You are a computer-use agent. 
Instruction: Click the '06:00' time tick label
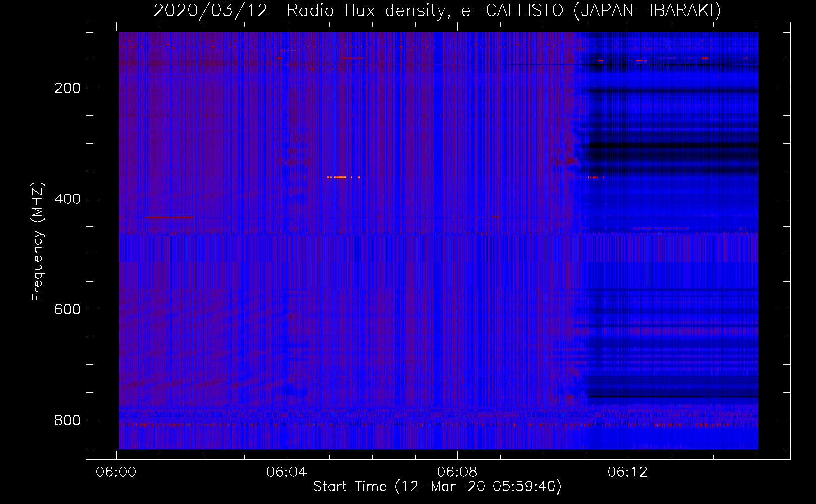(x=116, y=472)
